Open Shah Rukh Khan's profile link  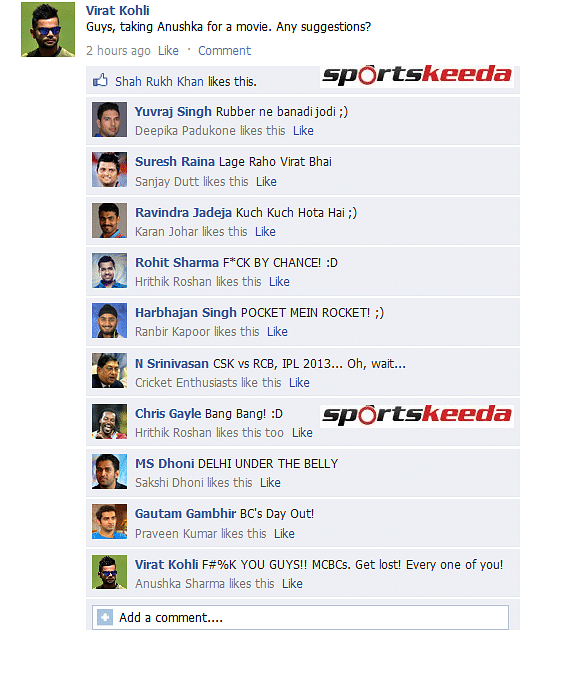(159, 81)
